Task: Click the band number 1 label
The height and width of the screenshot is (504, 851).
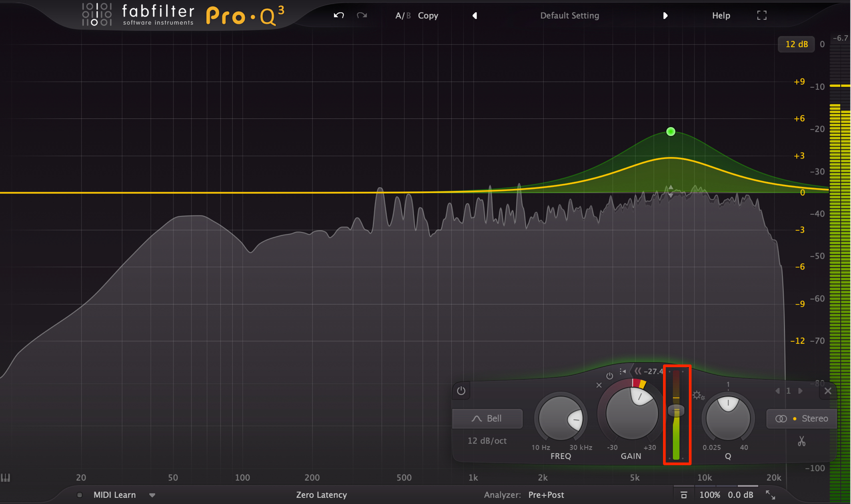Action: [x=789, y=391]
